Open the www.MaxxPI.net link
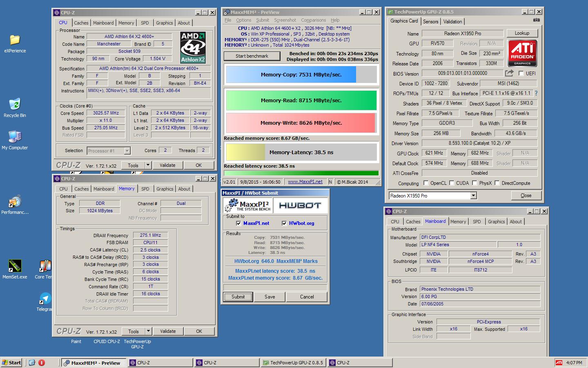Screen dimensions: 588x368 click(305, 182)
